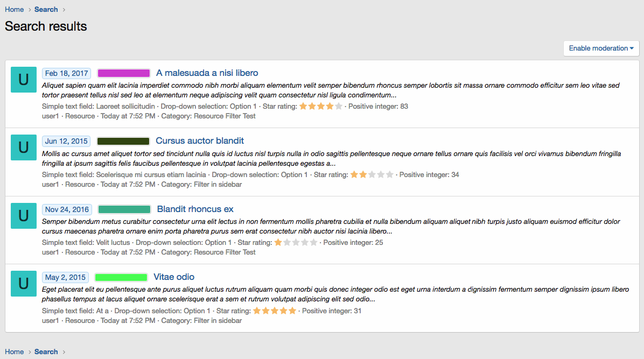
Task: Click the second star in Cursus result's rating
Action: (x=363, y=174)
